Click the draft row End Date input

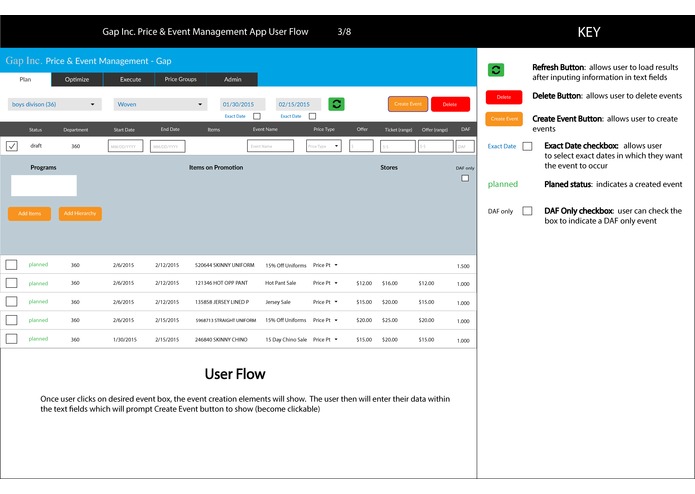pos(168,146)
